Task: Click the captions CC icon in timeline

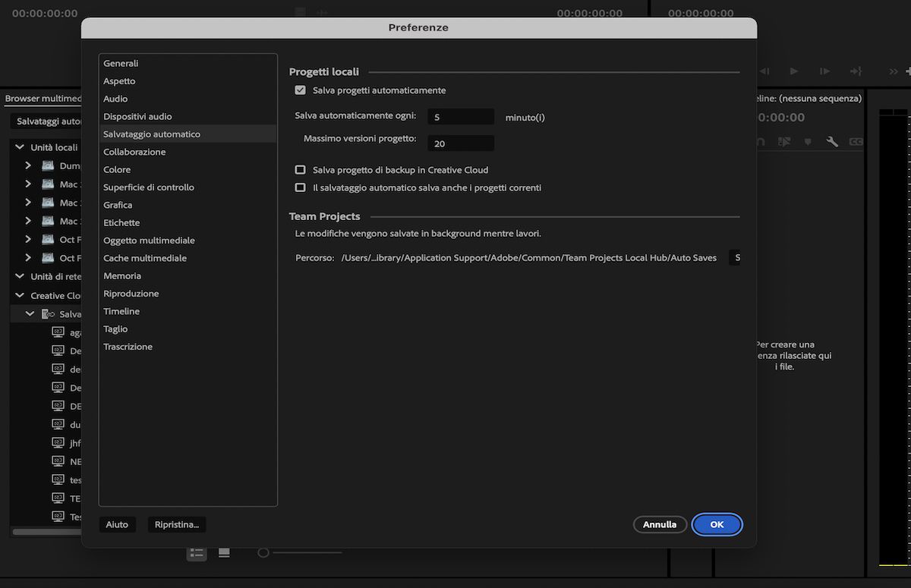Action: coord(856,142)
